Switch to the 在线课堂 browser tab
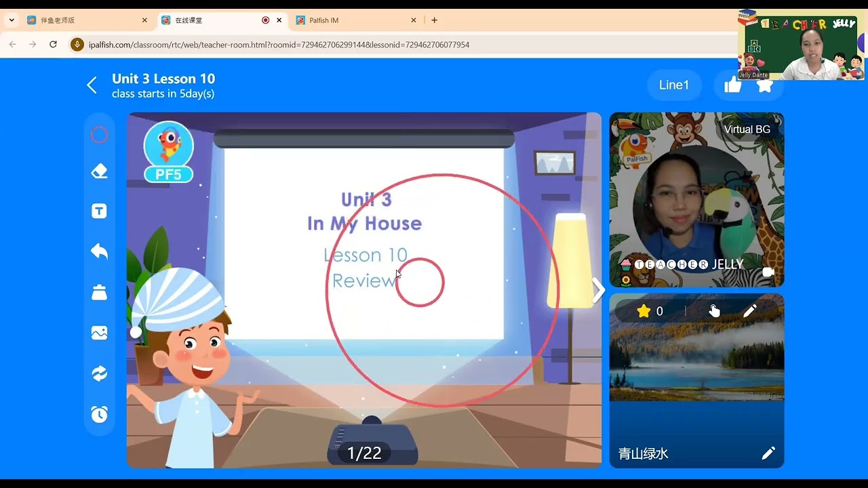The width and height of the screenshot is (868, 488). coord(222,20)
